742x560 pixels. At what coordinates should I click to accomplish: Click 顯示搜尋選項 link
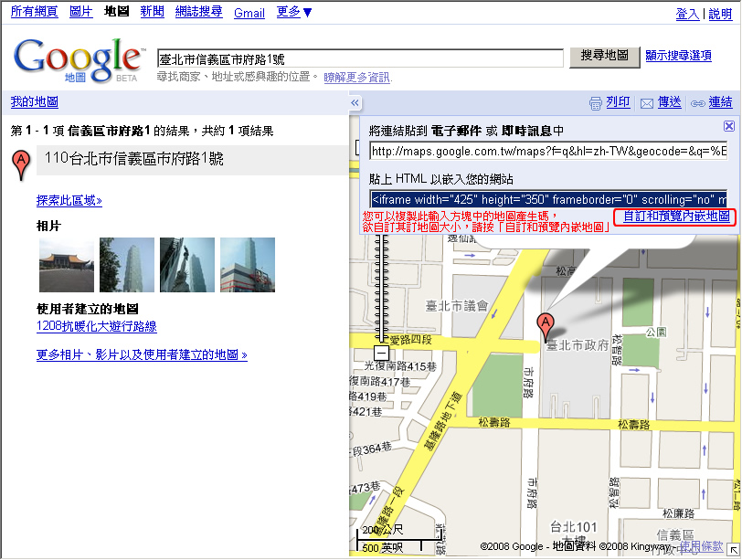click(x=678, y=56)
